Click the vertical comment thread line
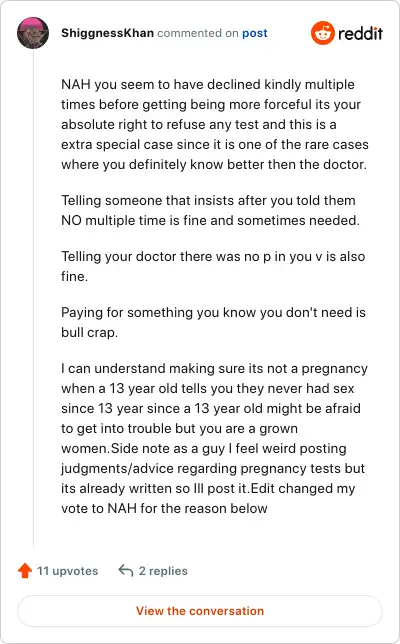Viewport: 400px width, 644px height. [33, 298]
